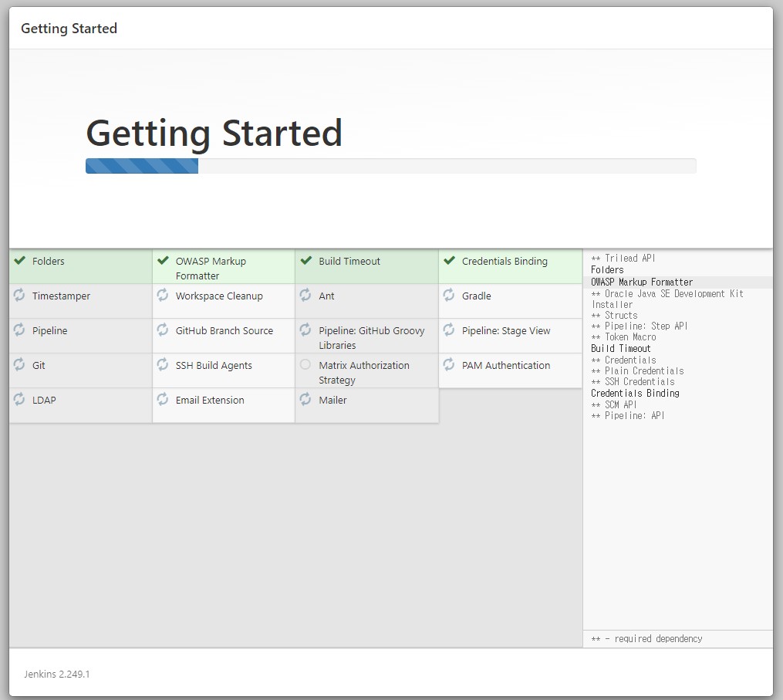The image size is (783, 700).
Task: Click the spinner icon beside PAM Authentication
Action: pyautogui.click(x=449, y=364)
